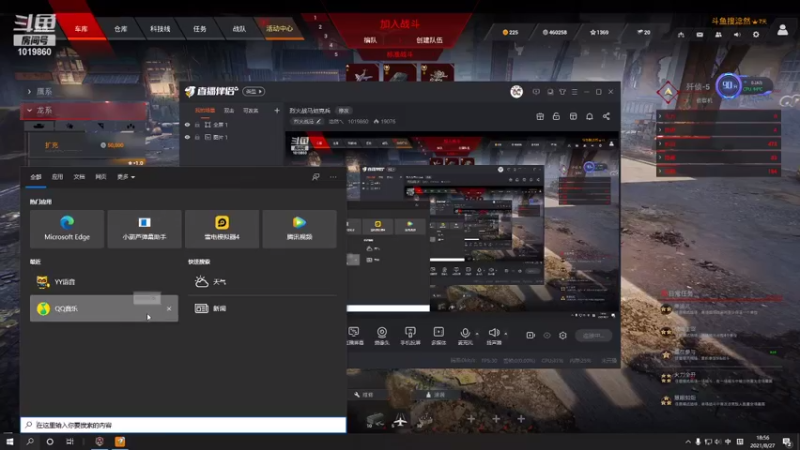Toggle game sound speaker icon
The width and height of the screenshot is (800, 450).
(737, 34)
